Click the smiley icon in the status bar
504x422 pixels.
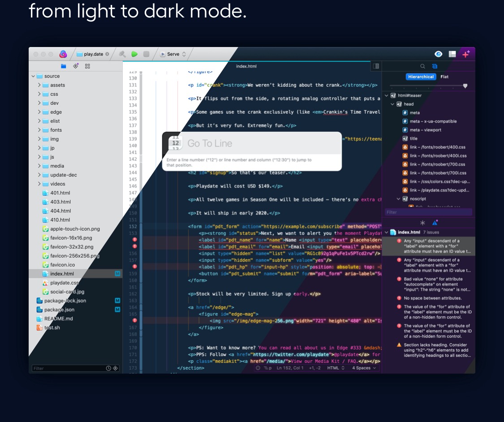(x=258, y=368)
